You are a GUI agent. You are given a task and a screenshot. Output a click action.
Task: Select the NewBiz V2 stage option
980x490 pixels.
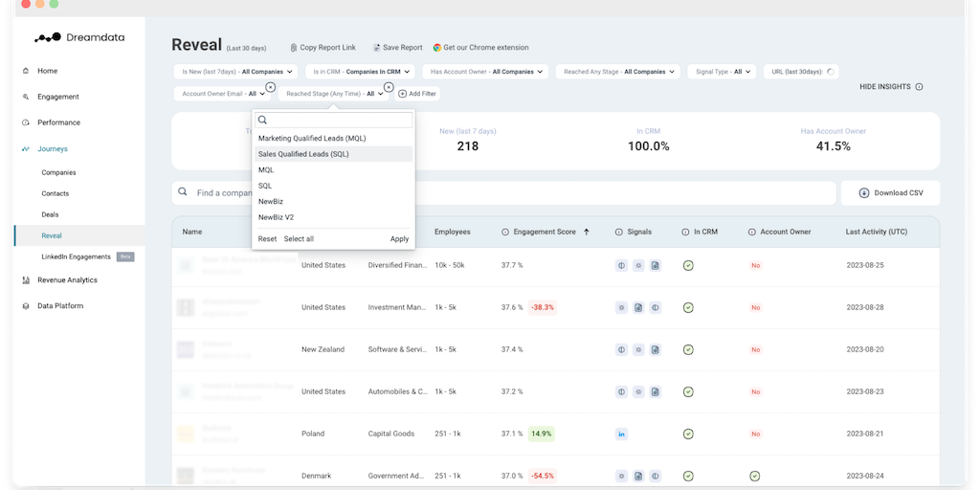pyautogui.click(x=276, y=217)
